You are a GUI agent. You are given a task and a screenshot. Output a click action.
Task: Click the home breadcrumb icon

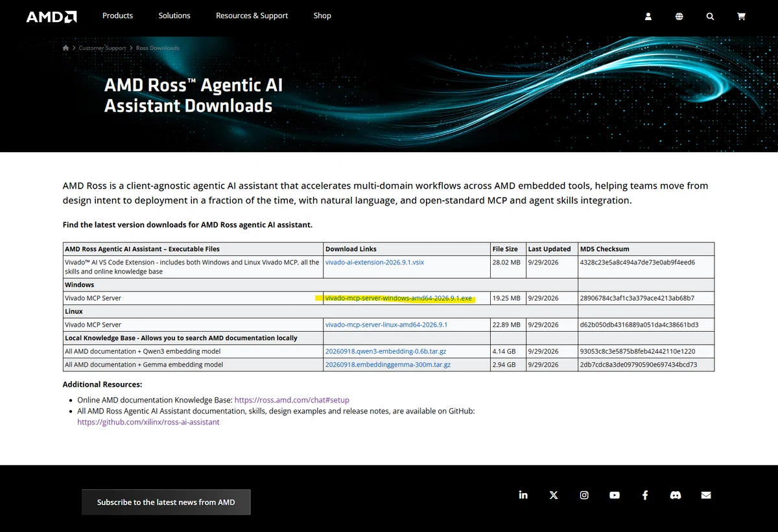tap(65, 48)
